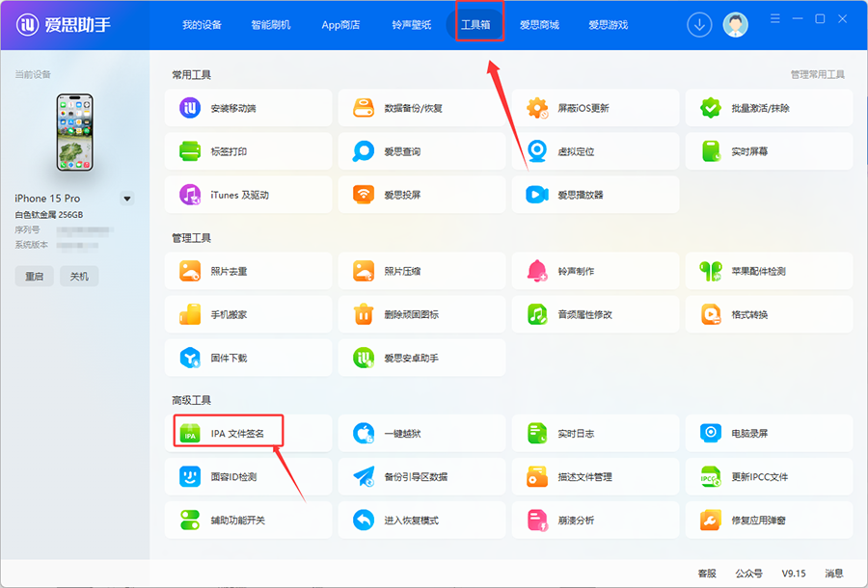Open the 固件下载 tool icon
The height and width of the screenshot is (588, 868).
click(x=190, y=358)
